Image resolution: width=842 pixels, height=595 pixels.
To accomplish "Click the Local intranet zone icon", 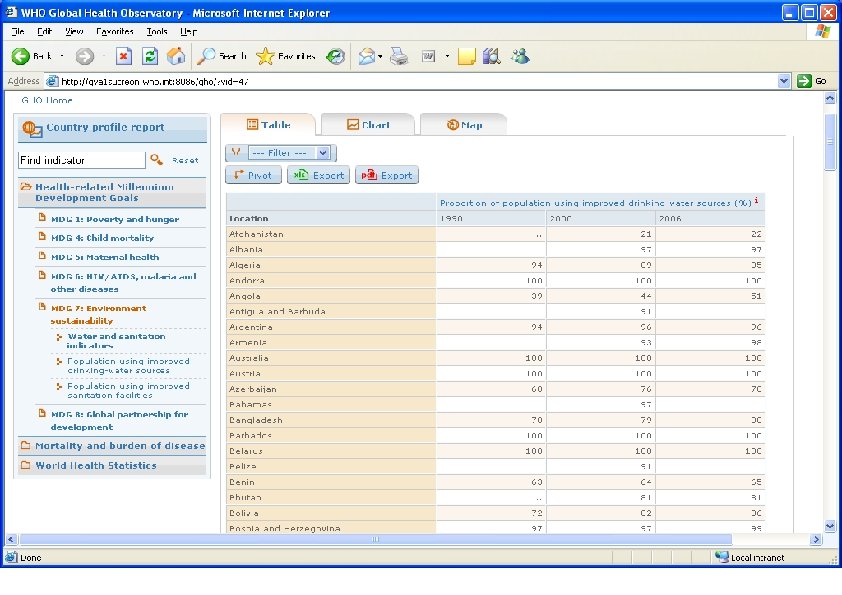I will click(x=722, y=557).
